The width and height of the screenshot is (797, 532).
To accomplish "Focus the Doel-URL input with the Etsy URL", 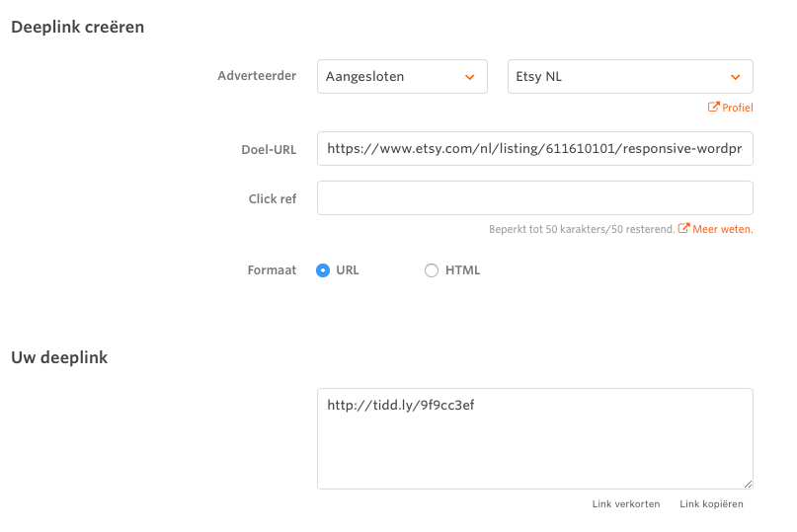I will (534, 149).
